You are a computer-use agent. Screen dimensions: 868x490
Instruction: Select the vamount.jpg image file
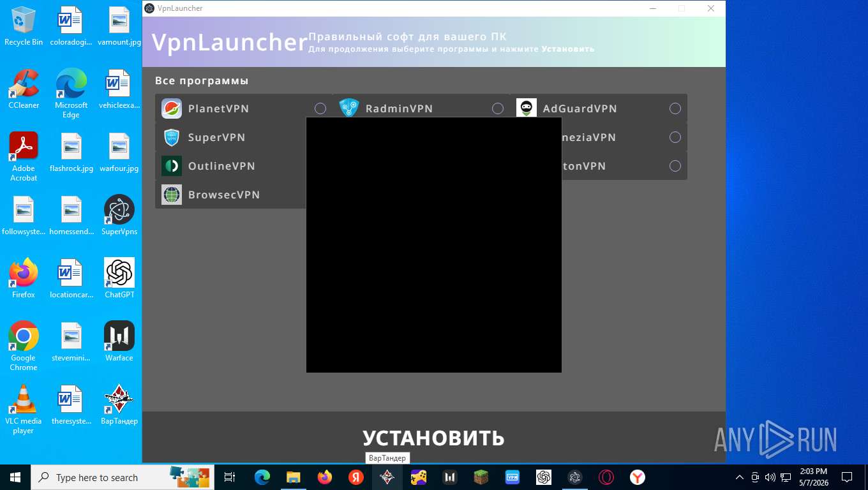(119, 26)
